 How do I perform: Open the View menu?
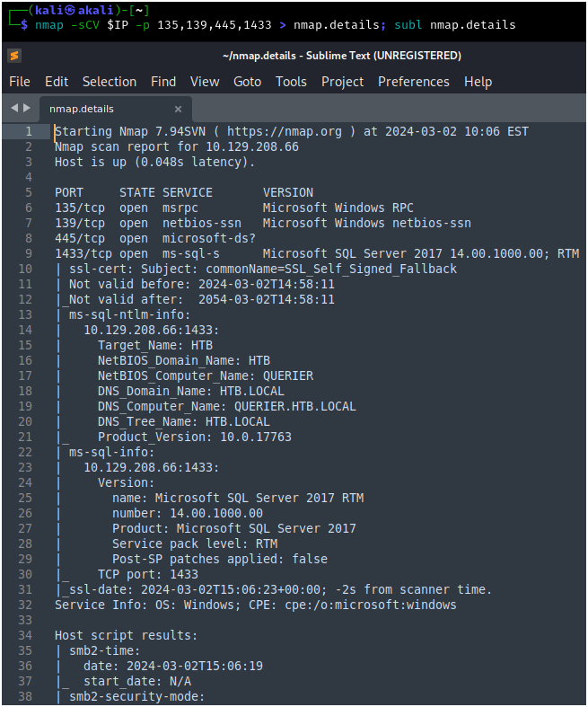[x=205, y=82]
